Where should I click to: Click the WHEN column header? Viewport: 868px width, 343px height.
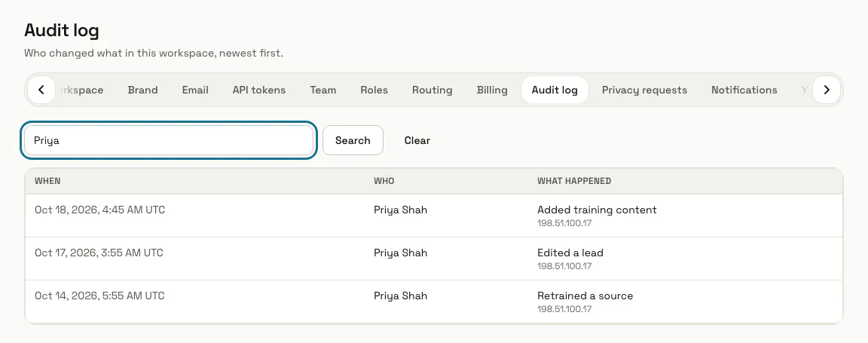pos(47,181)
